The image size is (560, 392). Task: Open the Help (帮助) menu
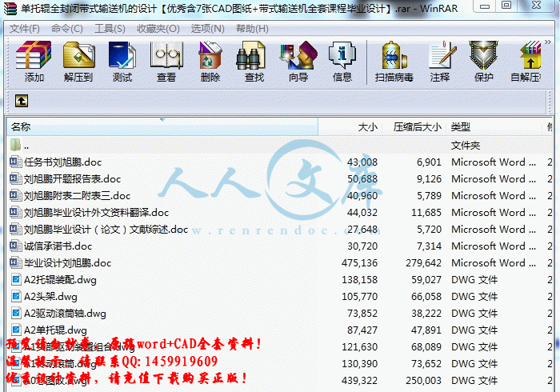(x=252, y=29)
